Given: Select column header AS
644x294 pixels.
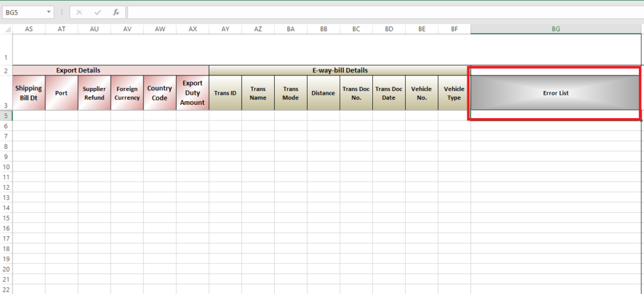Looking at the screenshot, I should [x=29, y=29].
